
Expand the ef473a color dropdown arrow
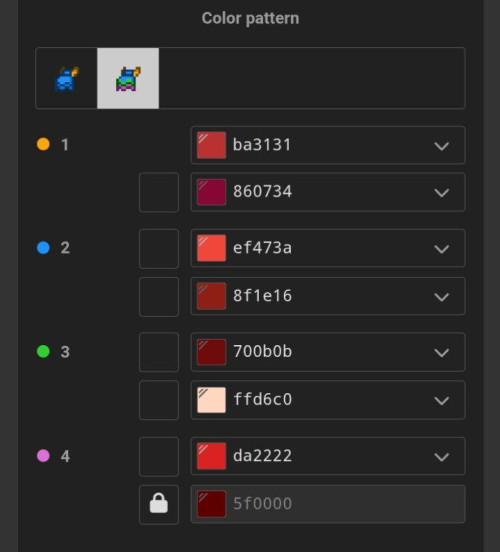point(442,249)
